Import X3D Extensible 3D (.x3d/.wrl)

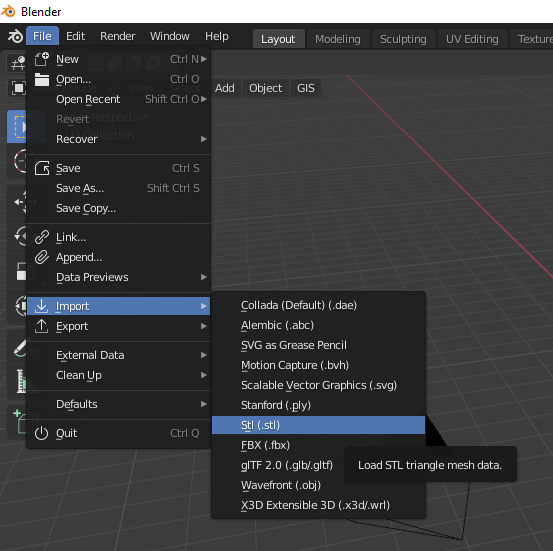pos(318,505)
